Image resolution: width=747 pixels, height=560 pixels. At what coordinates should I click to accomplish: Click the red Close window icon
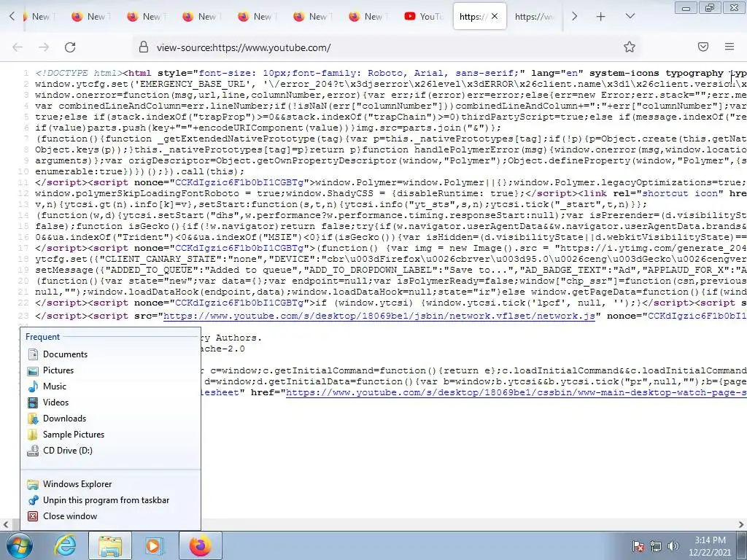pos(33,516)
